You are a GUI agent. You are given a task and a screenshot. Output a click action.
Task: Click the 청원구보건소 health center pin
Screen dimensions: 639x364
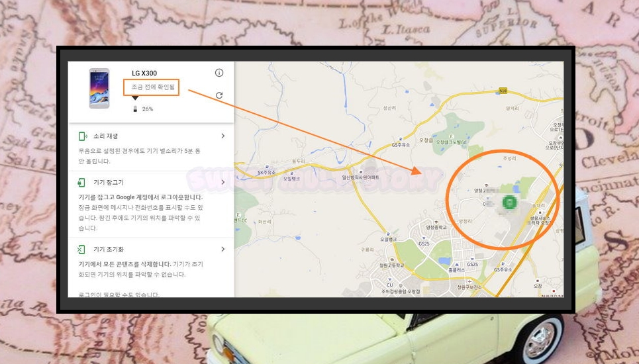click(469, 282)
